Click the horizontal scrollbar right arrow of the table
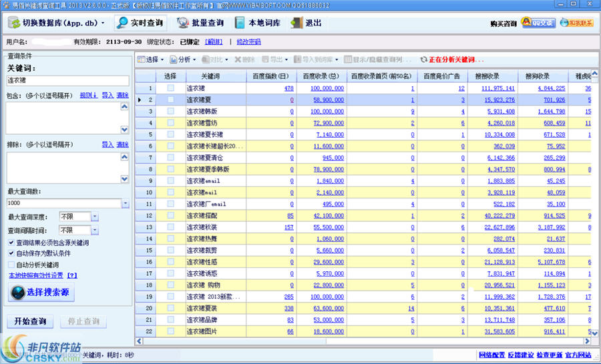This screenshot has height=364, width=601. 587,341
